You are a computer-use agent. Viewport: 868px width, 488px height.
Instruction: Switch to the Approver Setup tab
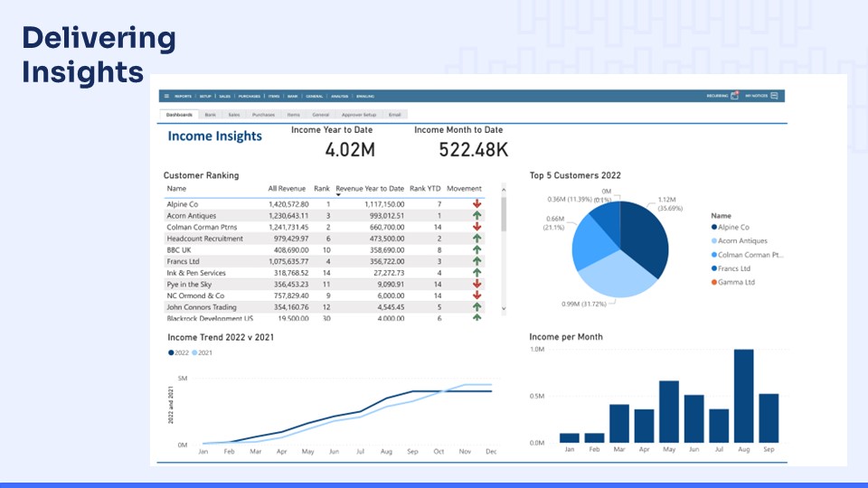tap(359, 115)
